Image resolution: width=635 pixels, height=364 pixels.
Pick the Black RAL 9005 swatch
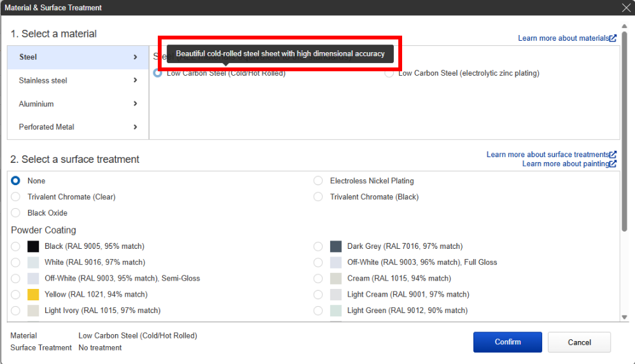click(33, 246)
